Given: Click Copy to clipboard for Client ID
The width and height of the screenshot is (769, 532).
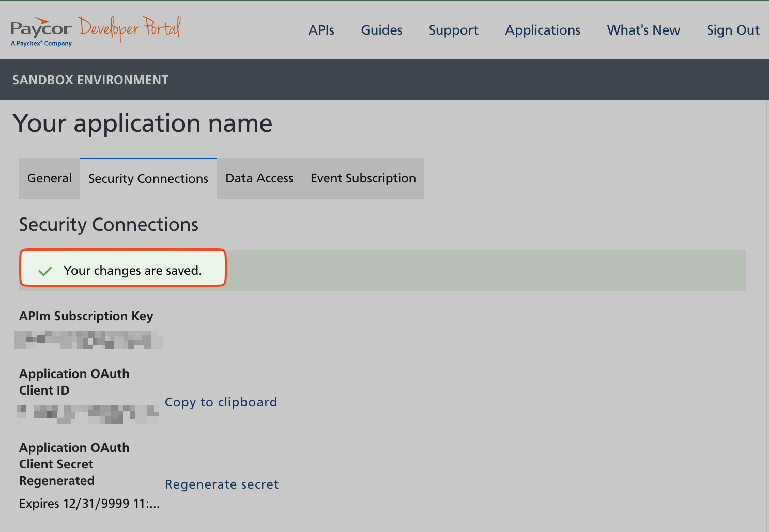Looking at the screenshot, I should tap(221, 402).
